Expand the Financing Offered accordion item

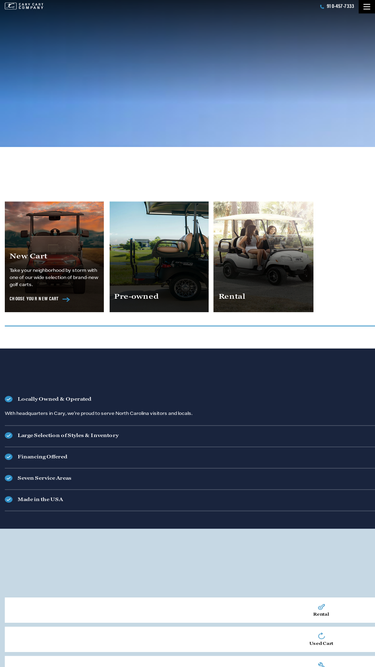(x=190, y=457)
